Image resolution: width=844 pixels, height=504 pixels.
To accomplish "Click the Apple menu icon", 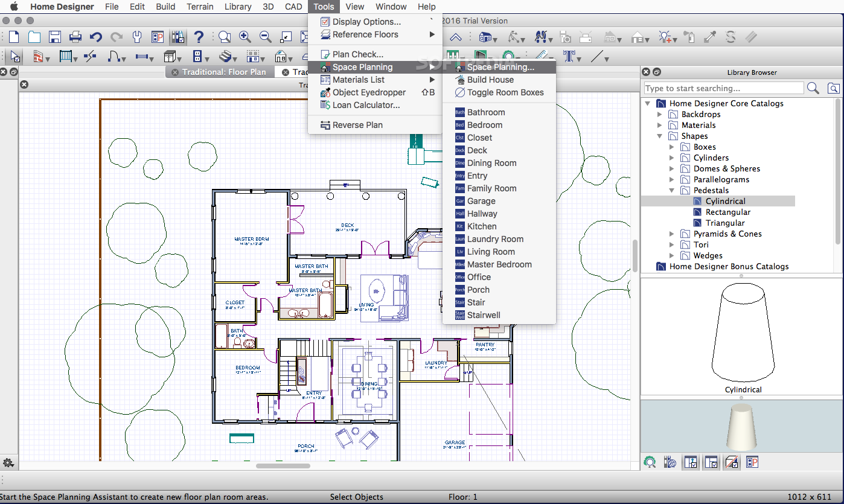I will 14,7.
